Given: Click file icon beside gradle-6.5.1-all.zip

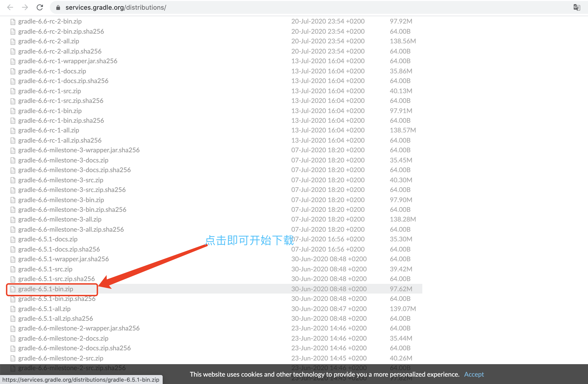Looking at the screenshot, I should (x=13, y=309).
